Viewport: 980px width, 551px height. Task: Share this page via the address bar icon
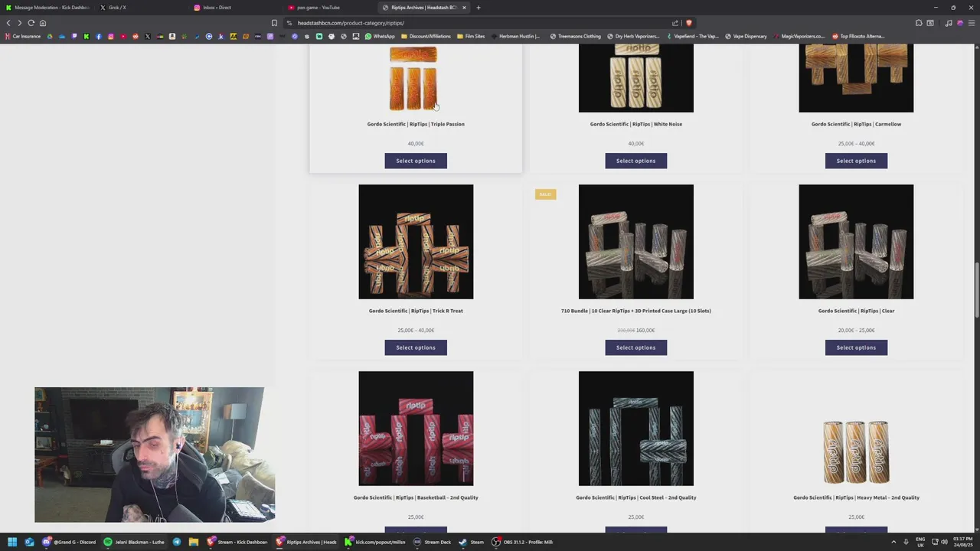(675, 23)
